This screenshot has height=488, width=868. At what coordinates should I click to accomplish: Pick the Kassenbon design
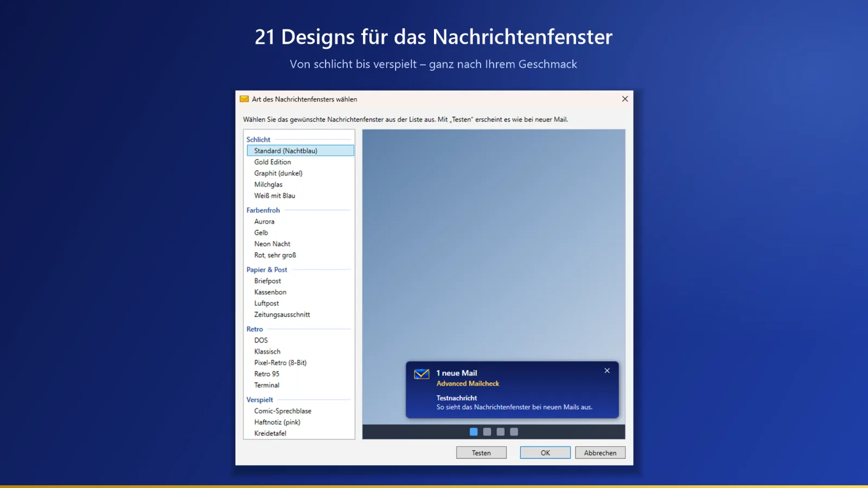(x=300, y=292)
